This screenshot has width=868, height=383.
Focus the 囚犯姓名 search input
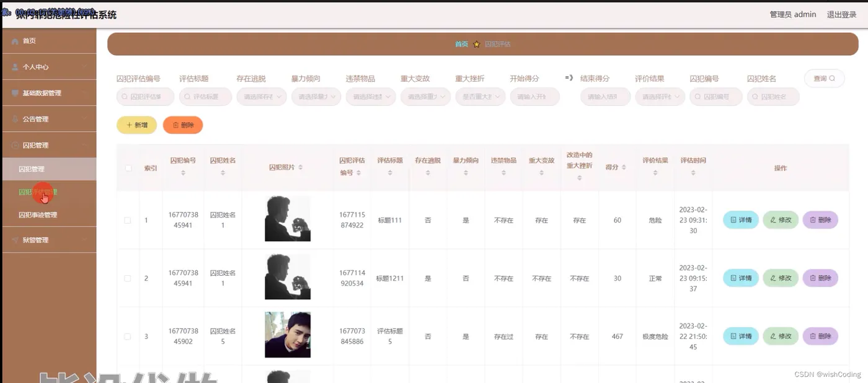point(773,97)
